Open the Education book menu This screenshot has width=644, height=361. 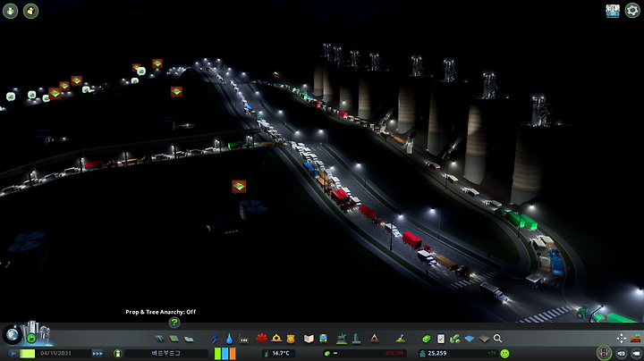(309, 339)
